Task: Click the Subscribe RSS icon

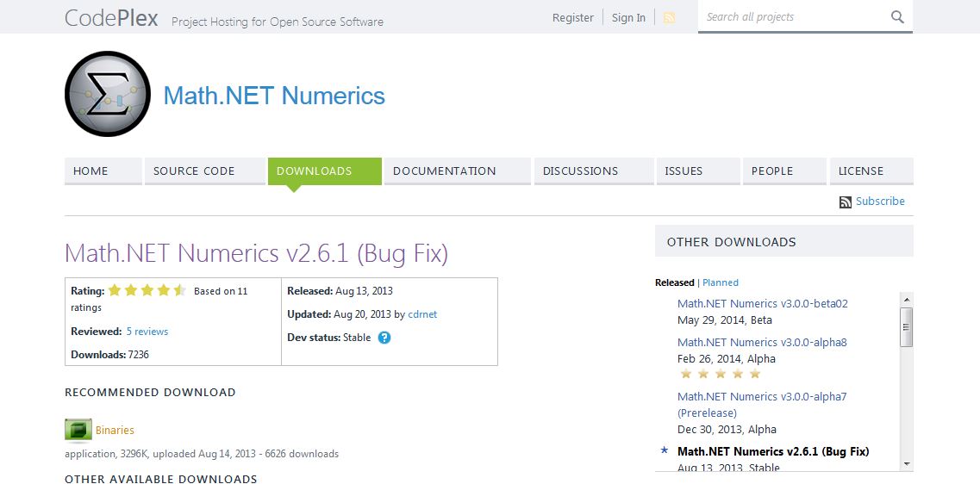Action: tap(845, 202)
